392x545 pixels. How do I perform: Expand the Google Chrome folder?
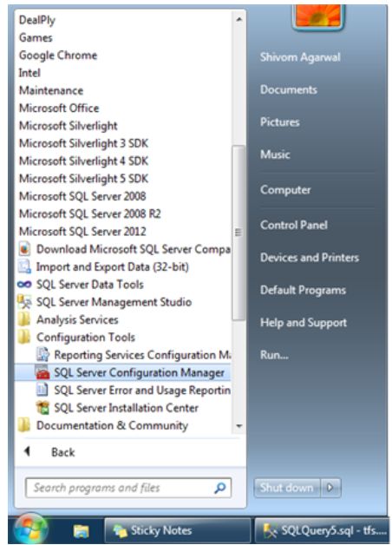click(58, 56)
